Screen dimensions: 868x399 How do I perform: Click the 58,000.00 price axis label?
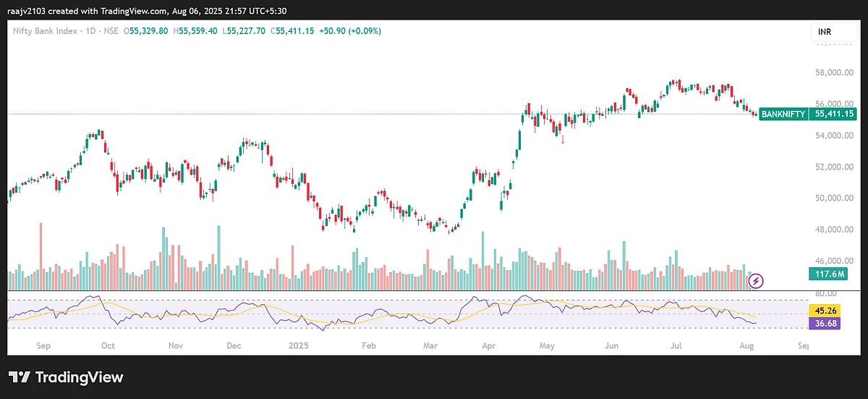(834, 72)
